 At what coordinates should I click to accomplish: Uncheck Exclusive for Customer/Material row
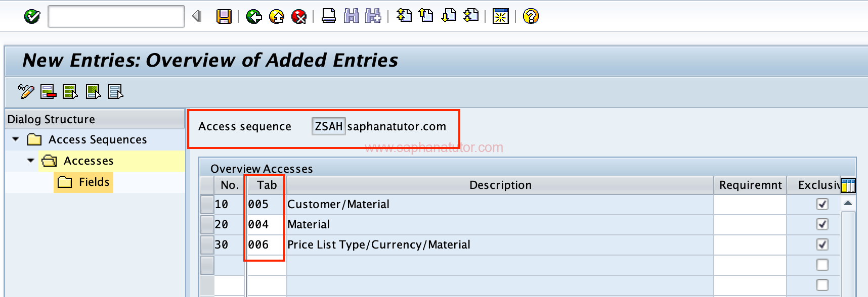tap(822, 204)
